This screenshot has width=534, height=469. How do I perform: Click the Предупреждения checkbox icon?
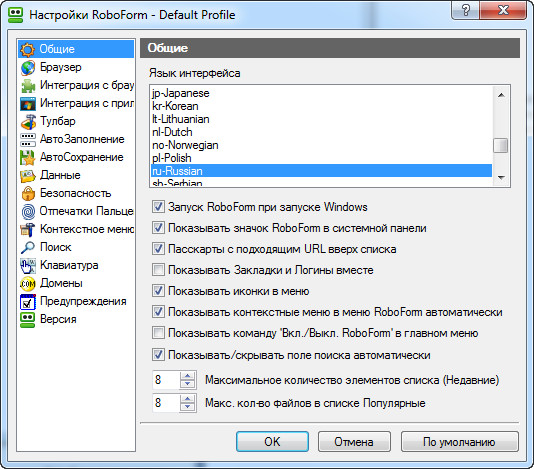pyautogui.click(x=28, y=301)
